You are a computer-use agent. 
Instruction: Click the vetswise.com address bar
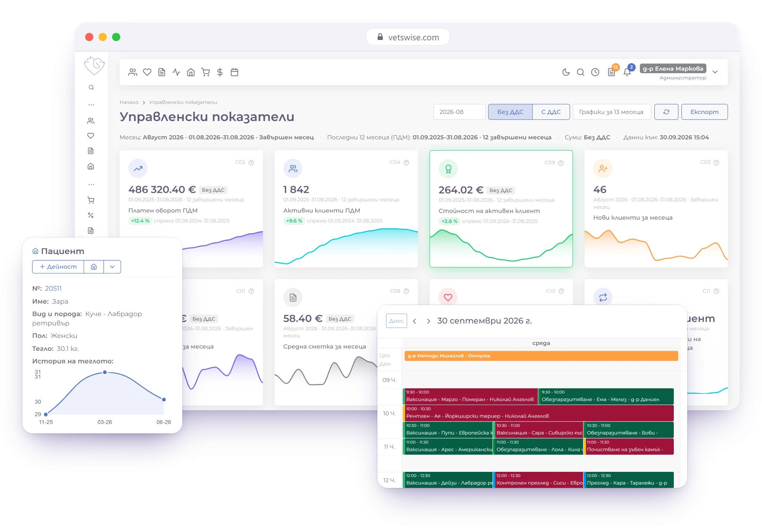click(x=408, y=37)
